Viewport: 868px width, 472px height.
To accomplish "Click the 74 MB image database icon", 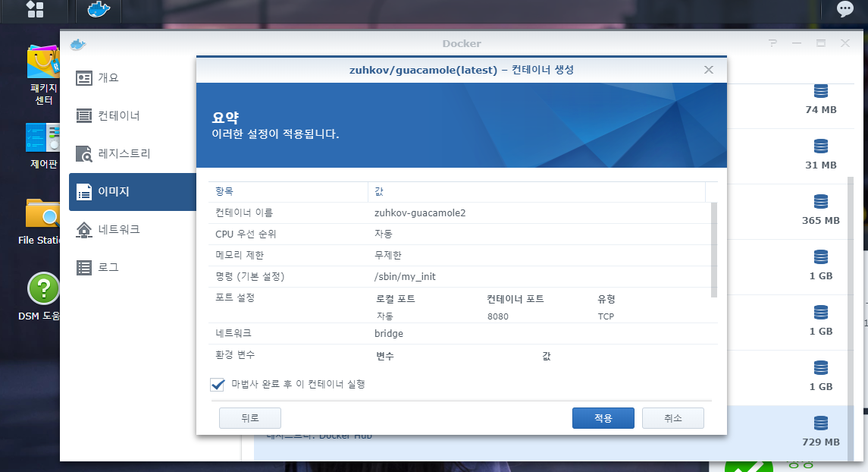I will 821,91.
